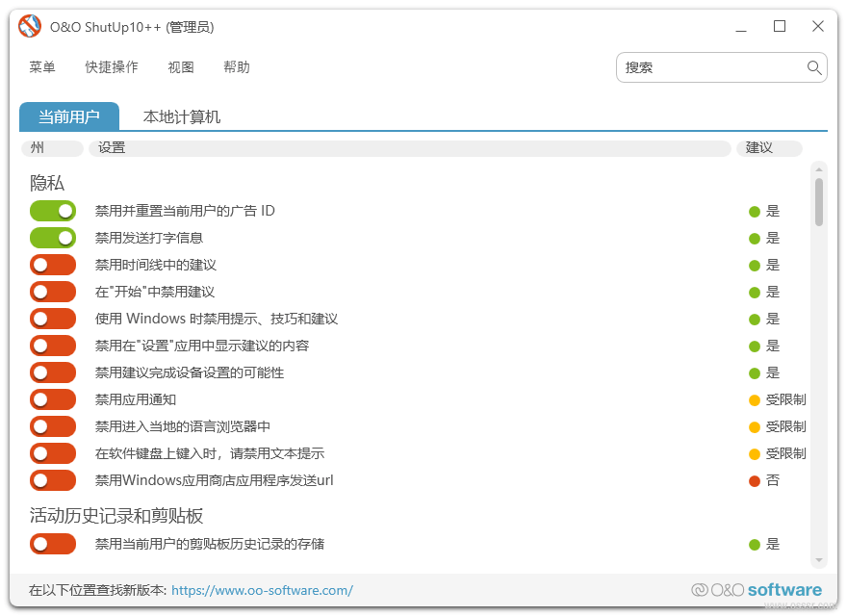The image size is (847, 616).
Task: Switch on 禁用应用通知 toggle
Action: click(x=53, y=399)
